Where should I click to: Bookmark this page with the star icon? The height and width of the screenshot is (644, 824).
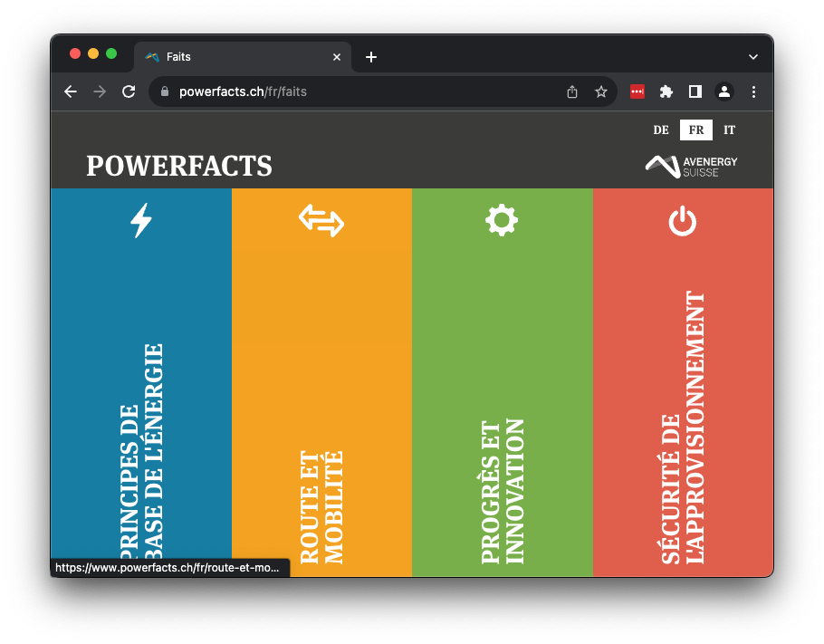600,91
